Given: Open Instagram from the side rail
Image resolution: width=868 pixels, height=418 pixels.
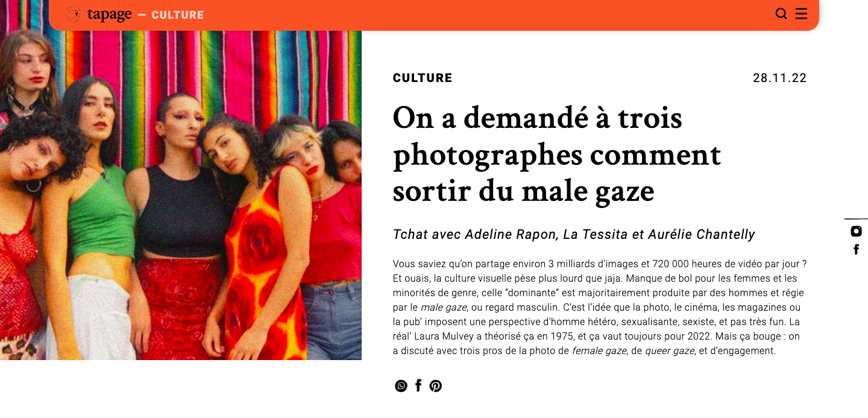Looking at the screenshot, I should click(x=856, y=231).
